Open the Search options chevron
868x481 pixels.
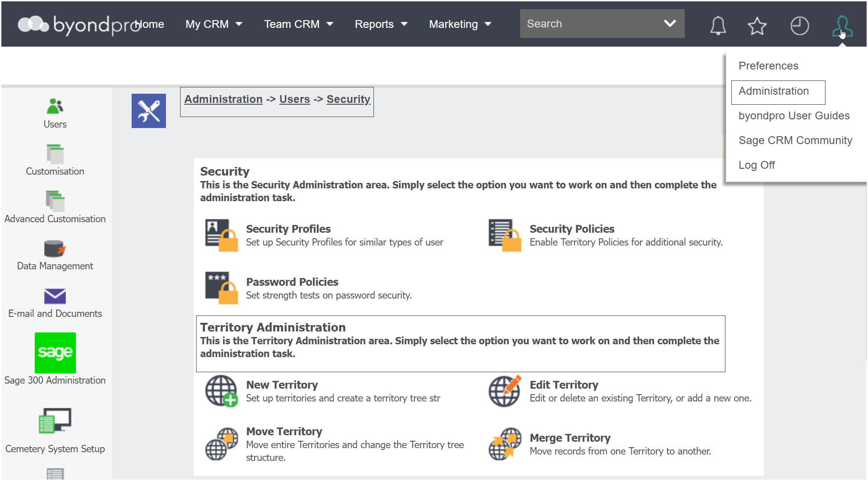coord(670,23)
